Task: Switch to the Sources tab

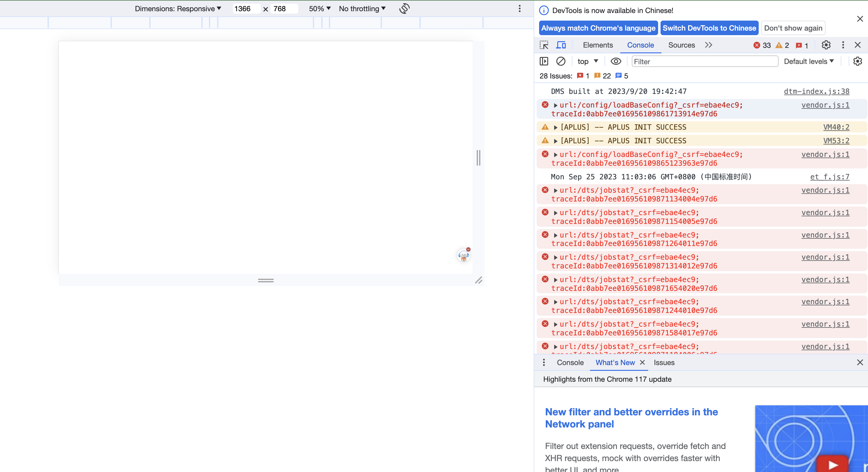Action: [681, 45]
